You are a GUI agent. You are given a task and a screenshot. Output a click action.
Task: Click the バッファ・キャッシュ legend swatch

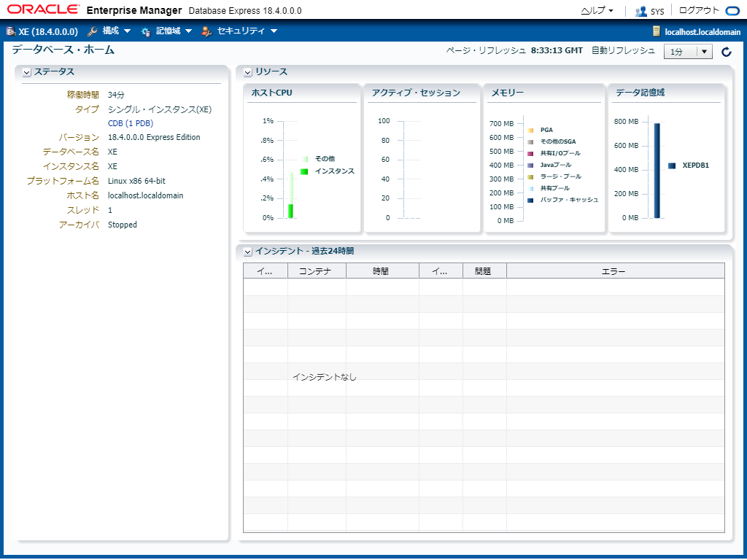[x=531, y=201]
